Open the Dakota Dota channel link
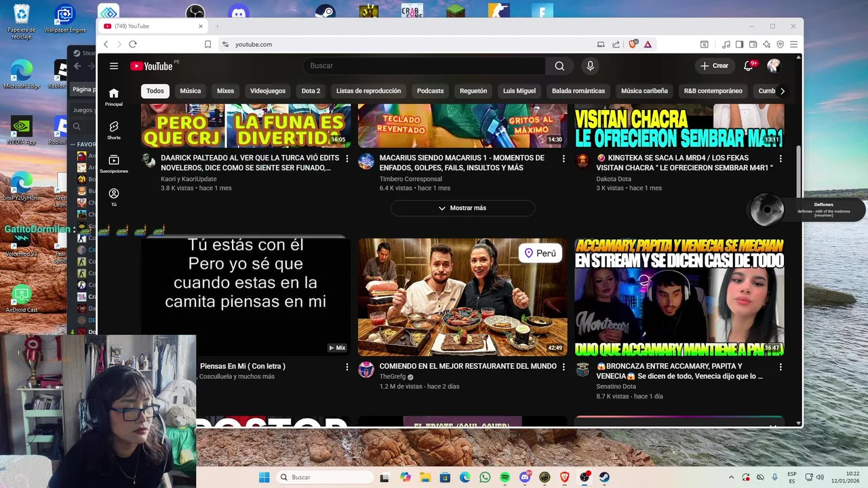Image resolution: width=868 pixels, height=488 pixels. pos(614,179)
